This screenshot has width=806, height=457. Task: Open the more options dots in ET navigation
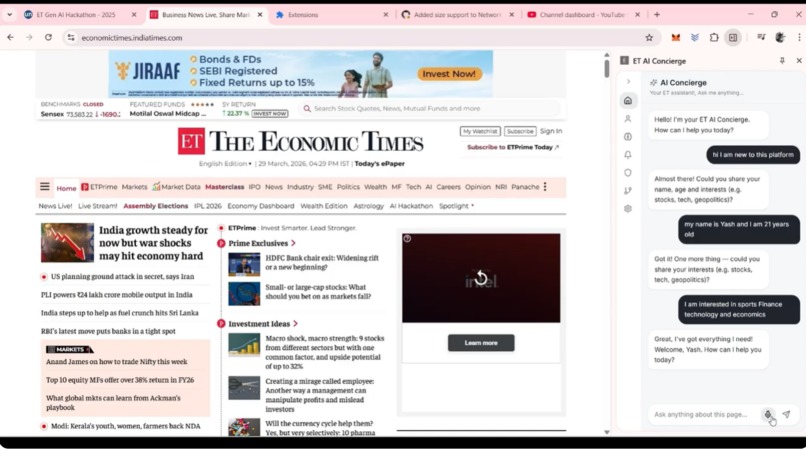(x=545, y=187)
